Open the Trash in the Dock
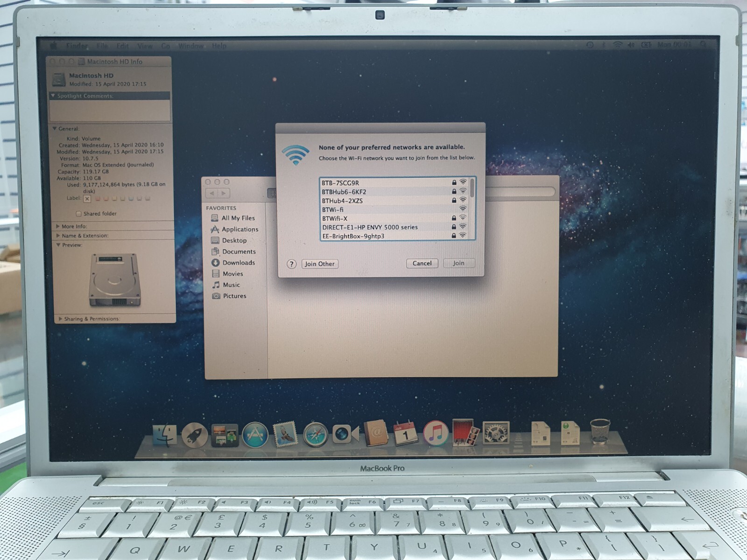 600,431
